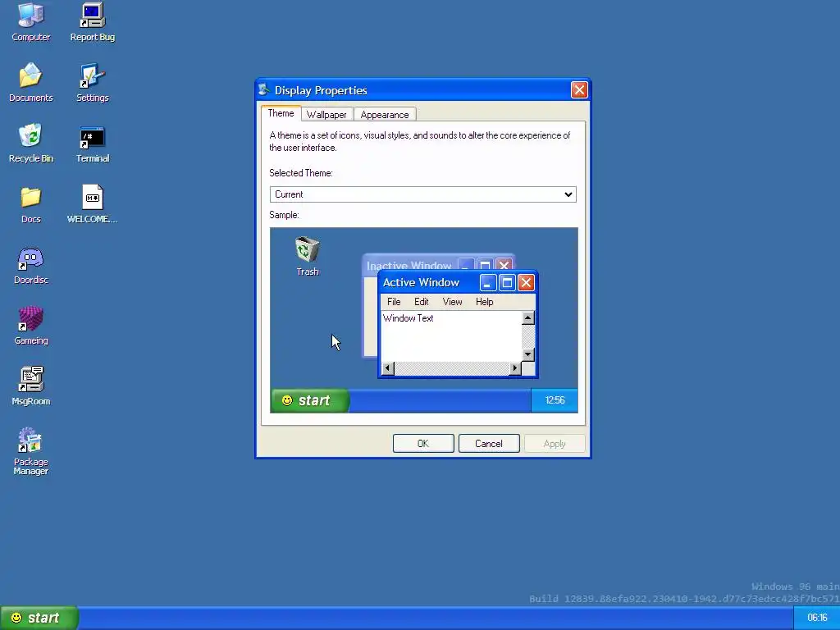The image size is (840, 630).
Task: Close the sample Active Window
Action: coord(526,282)
